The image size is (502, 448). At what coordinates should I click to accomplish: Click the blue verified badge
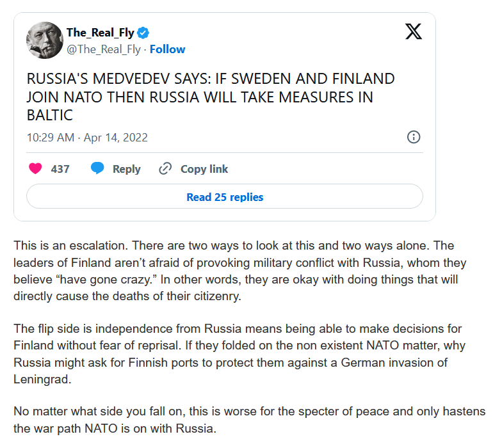[x=143, y=33]
